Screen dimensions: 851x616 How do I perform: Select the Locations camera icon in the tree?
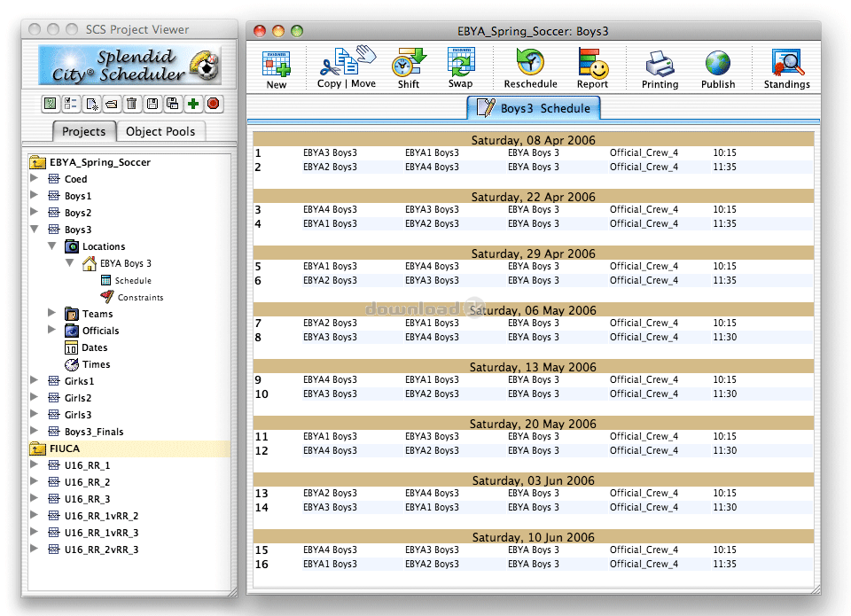coord(72,247)
